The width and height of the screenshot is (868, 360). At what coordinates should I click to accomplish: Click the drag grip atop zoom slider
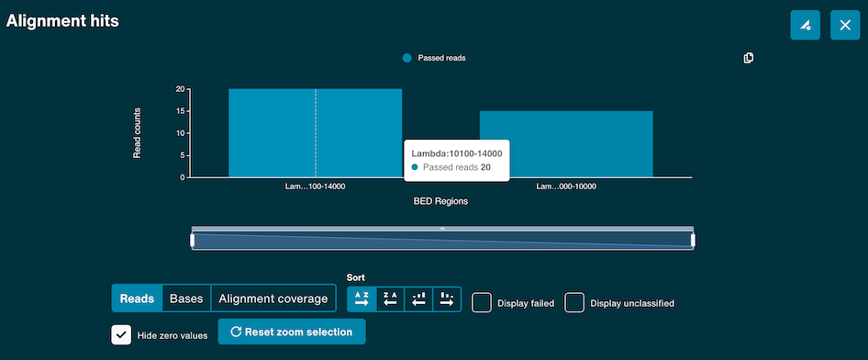[442, 228]
